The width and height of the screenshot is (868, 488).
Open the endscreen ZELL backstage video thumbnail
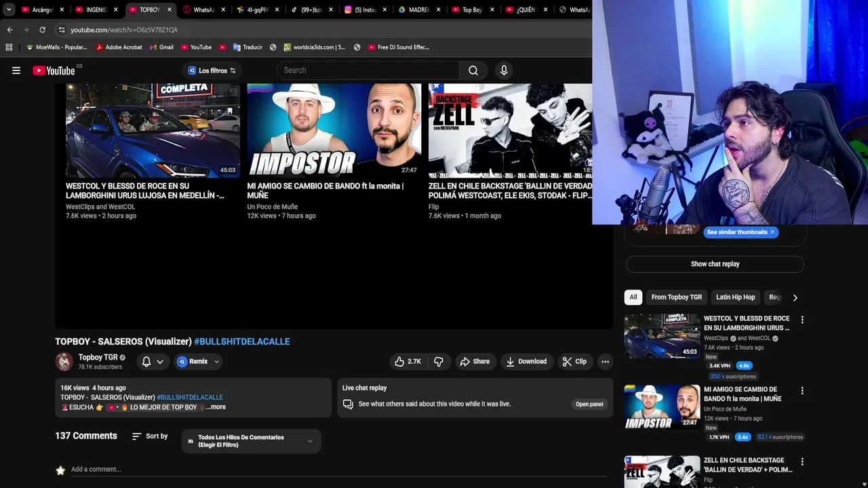point(510,130)
